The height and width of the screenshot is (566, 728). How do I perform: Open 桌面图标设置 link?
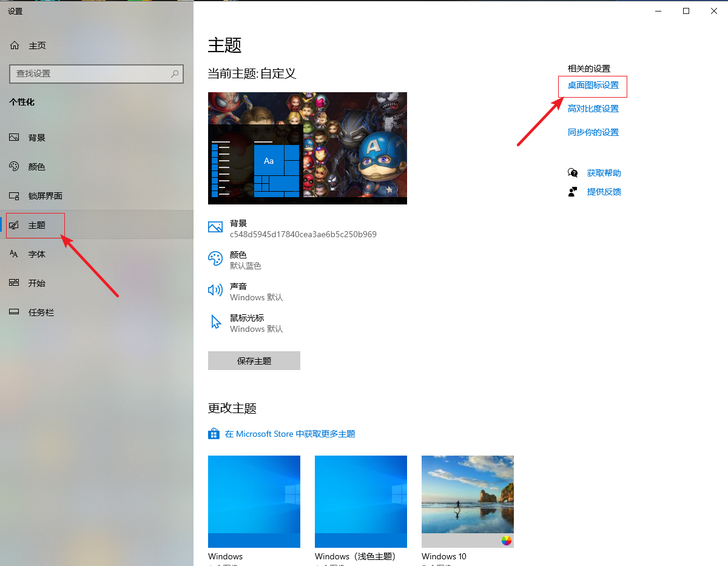pyautogui.click(x=593, y=86)
